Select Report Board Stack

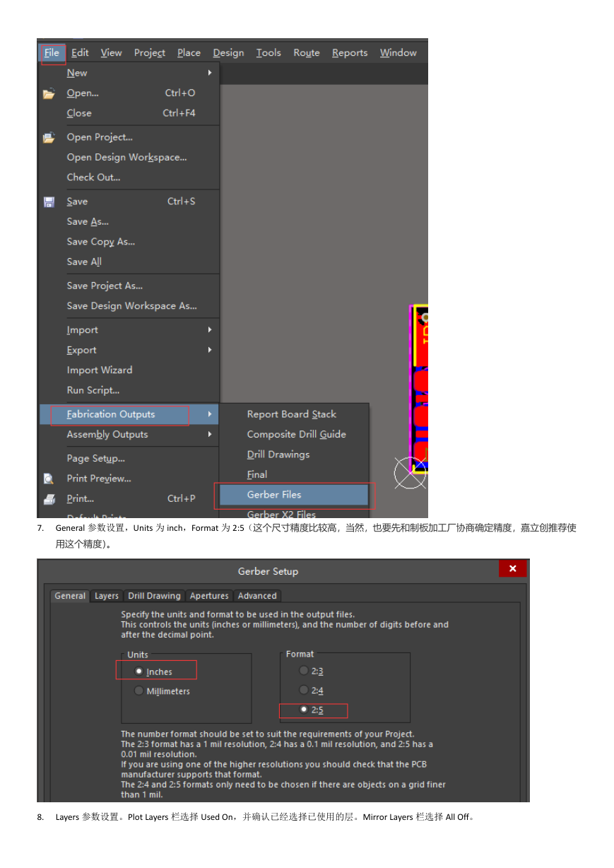pos(295,415)
